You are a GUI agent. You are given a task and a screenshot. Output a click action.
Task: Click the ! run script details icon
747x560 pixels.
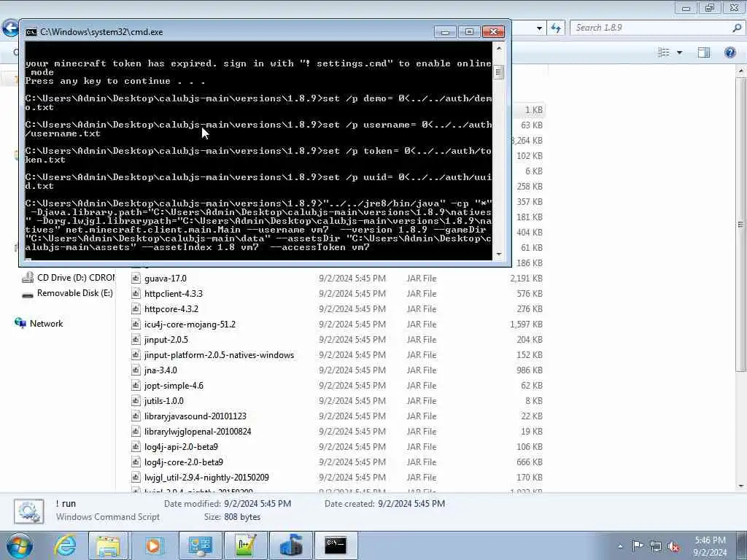tap(29, 511)
